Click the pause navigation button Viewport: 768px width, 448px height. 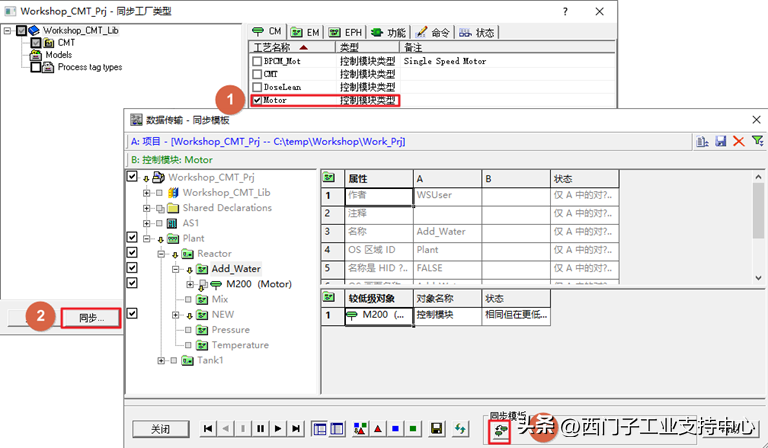(261, 429)
